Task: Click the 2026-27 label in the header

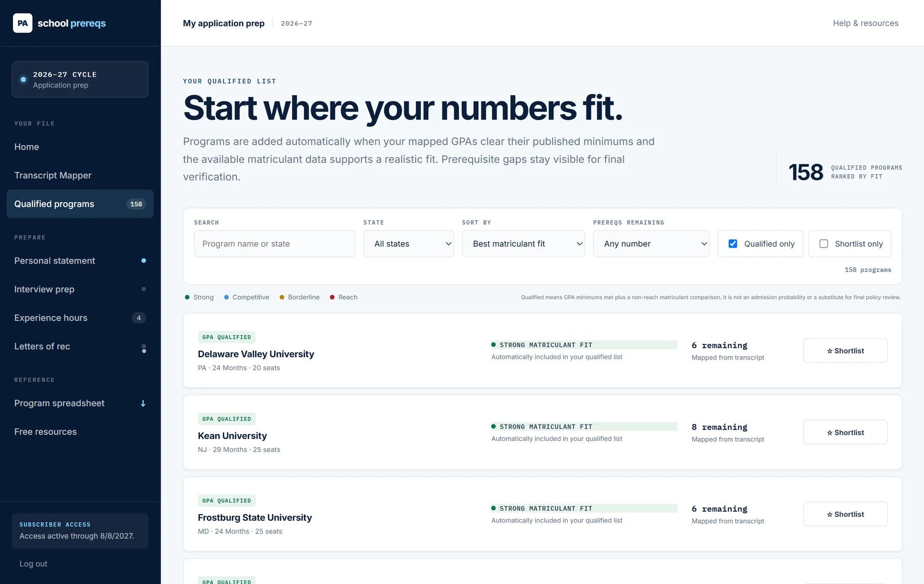Action: 297,24
